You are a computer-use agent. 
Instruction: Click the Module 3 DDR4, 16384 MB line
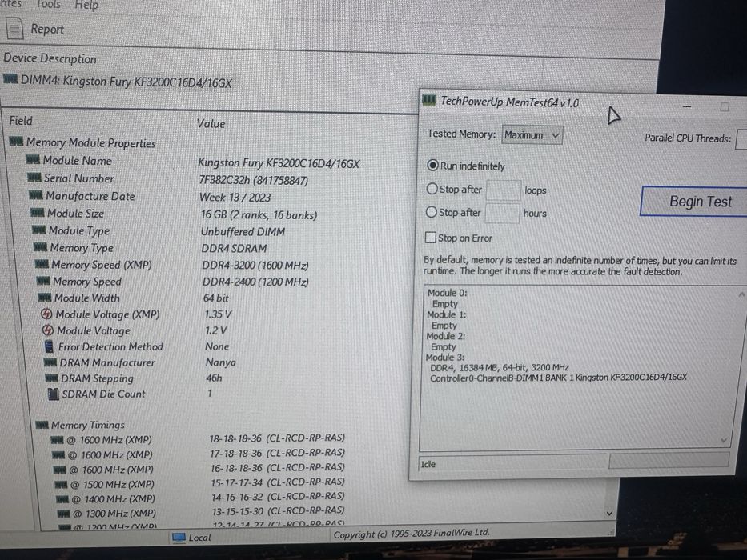(500, 367)
